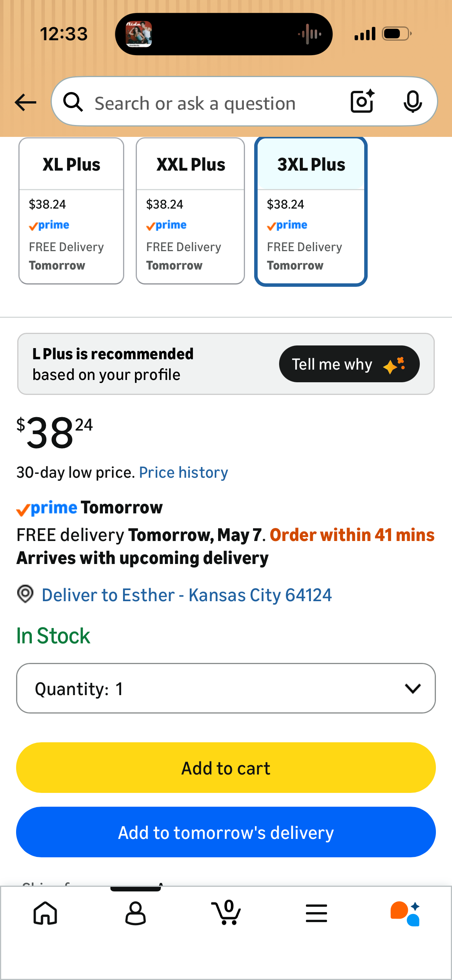Select the 3XL Plus size option
The image size is (452, 980).
coord(311,211)
